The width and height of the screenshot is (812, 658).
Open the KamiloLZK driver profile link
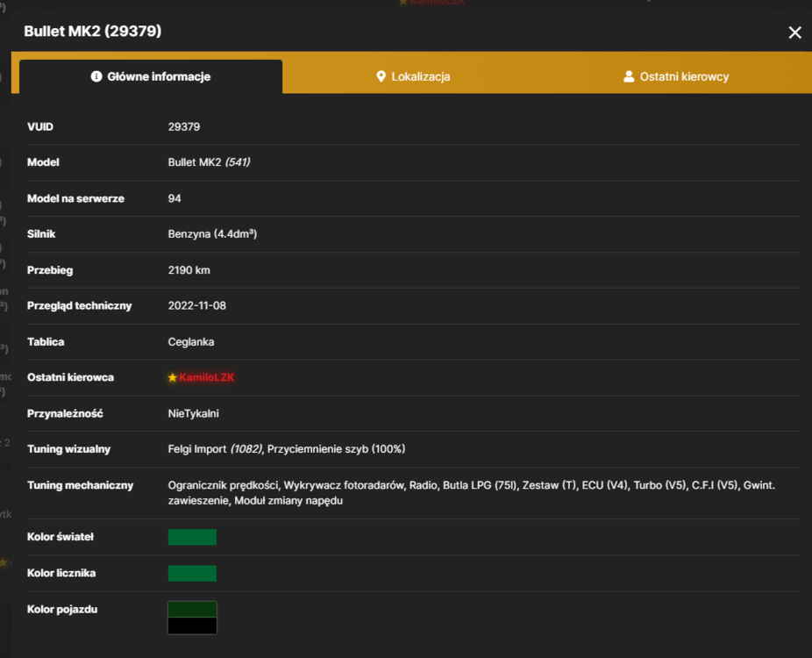[207, 377]
